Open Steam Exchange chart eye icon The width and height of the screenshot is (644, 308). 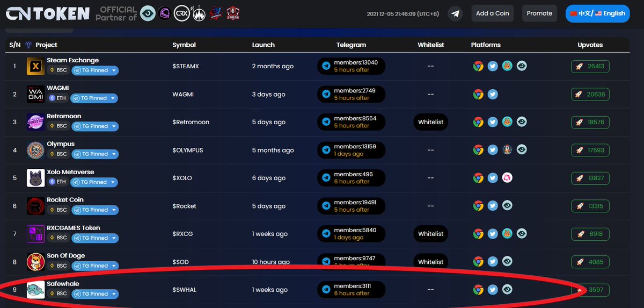coord(522,66)
